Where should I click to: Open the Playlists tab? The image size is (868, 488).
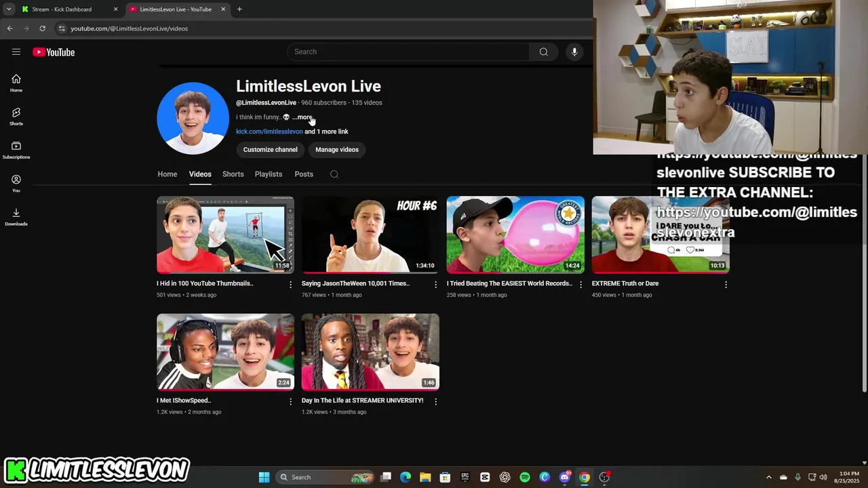[x=269, y=174]
